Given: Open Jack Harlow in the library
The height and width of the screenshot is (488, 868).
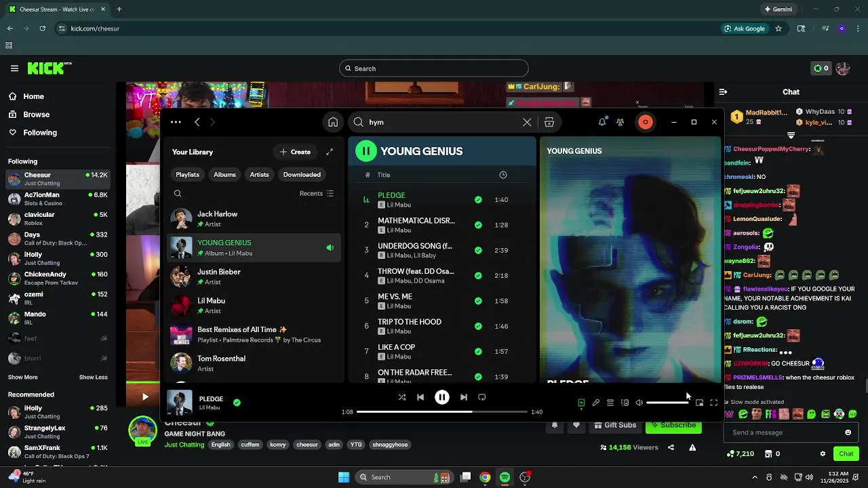Looking at the screenshot, I should [x=254, y=219].
